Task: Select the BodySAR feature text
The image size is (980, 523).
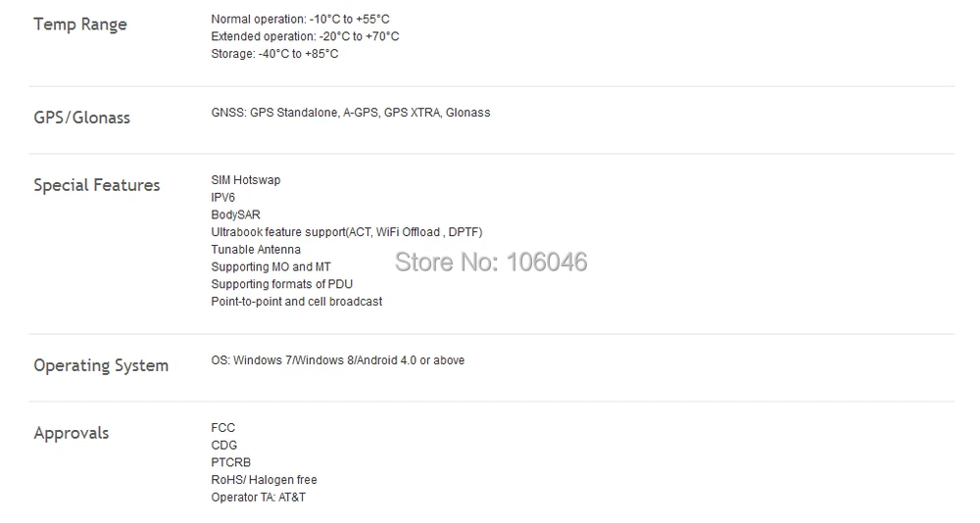Action: (235, 214)
